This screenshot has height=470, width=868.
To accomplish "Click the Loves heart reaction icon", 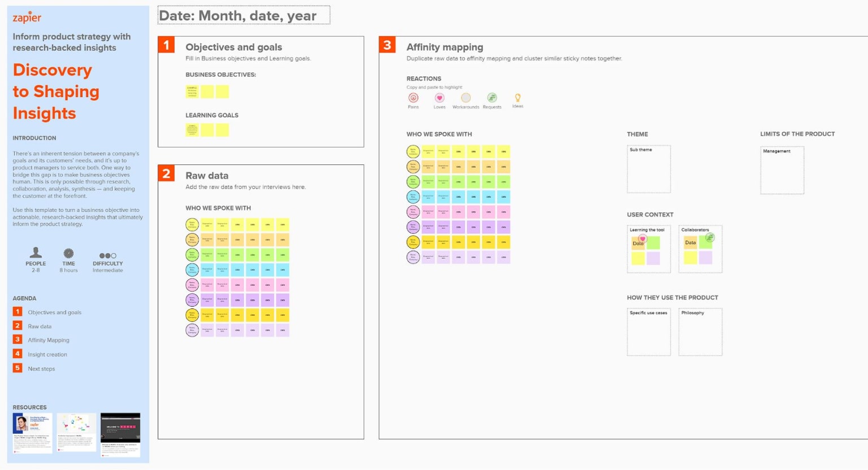I will pos(439,98).
